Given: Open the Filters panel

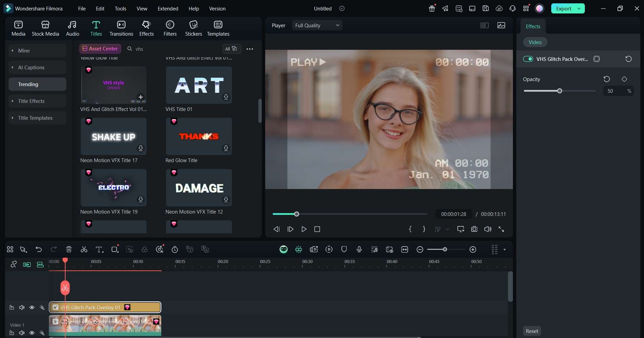Looking at the screenshot, I should 170,28.
